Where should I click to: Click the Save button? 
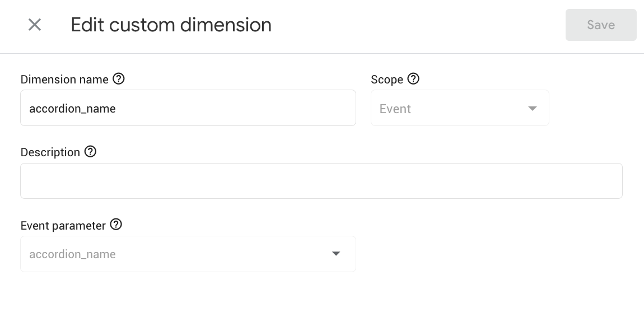[601, 25]
